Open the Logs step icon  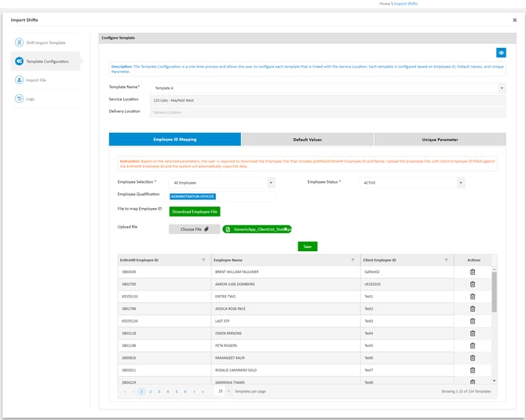[19, 99]
